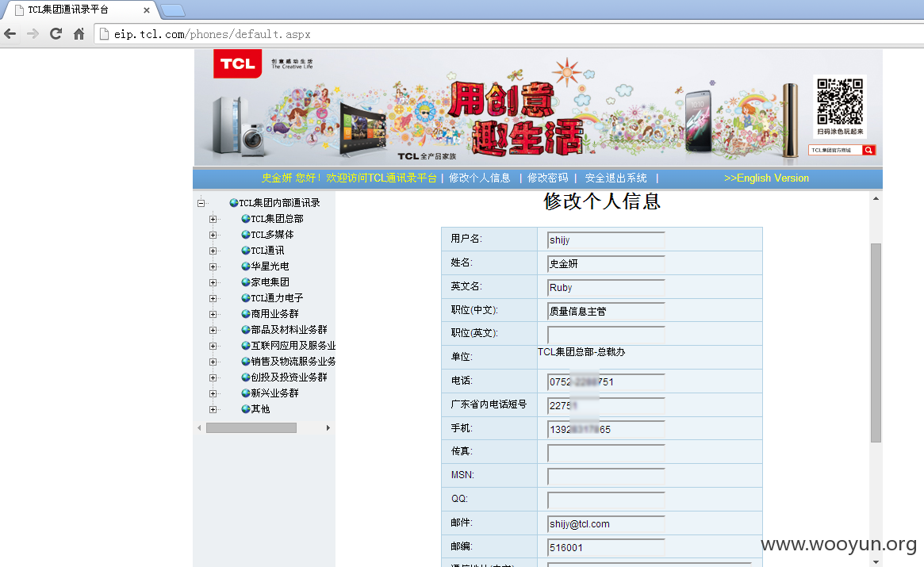Image resolution: width=924 pixels, height=567 pixels.
Task: Expand the 部品及材料业务群 tree node
Action: [213, 331]
